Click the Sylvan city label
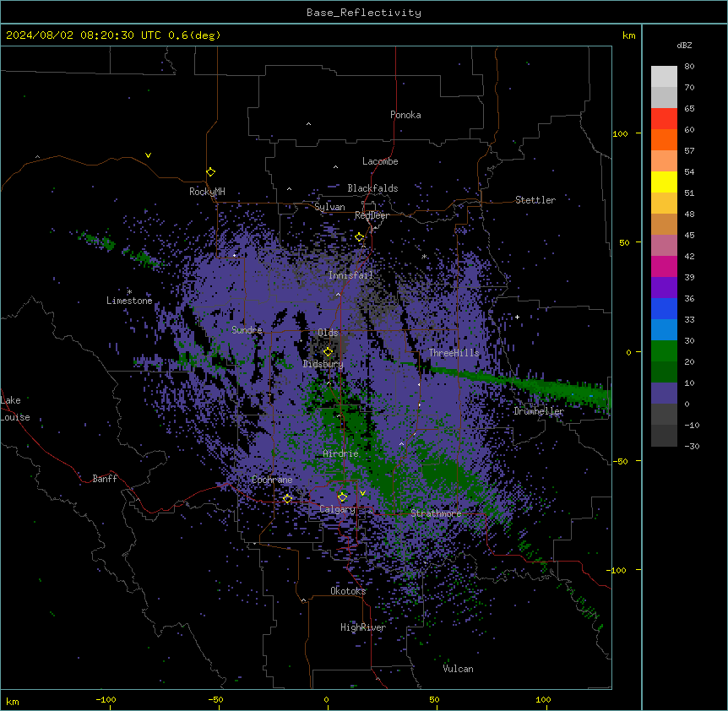This screenshot has width=728, height=711. click(x=329, y=207)
